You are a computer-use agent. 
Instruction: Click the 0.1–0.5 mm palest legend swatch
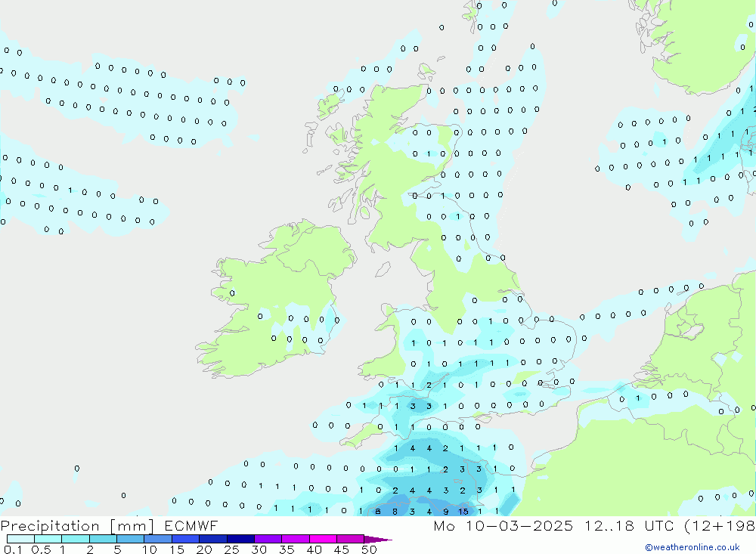20,539
